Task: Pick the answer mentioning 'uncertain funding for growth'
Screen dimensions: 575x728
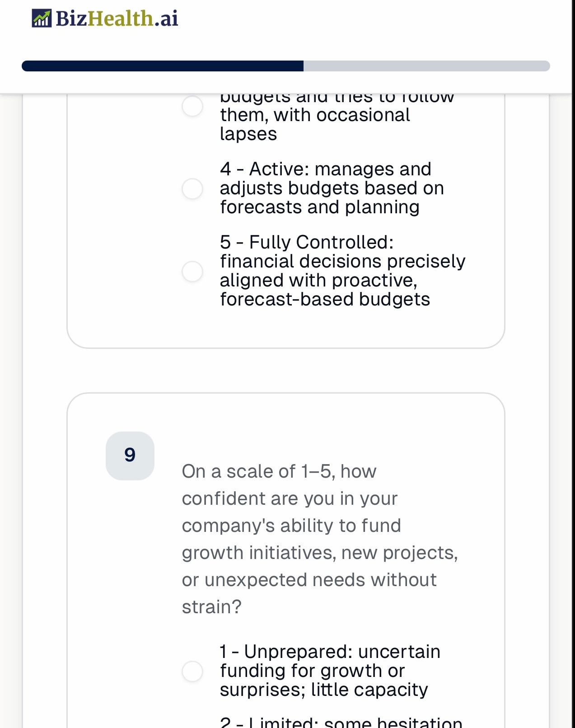Action: [x=330, y=670]
